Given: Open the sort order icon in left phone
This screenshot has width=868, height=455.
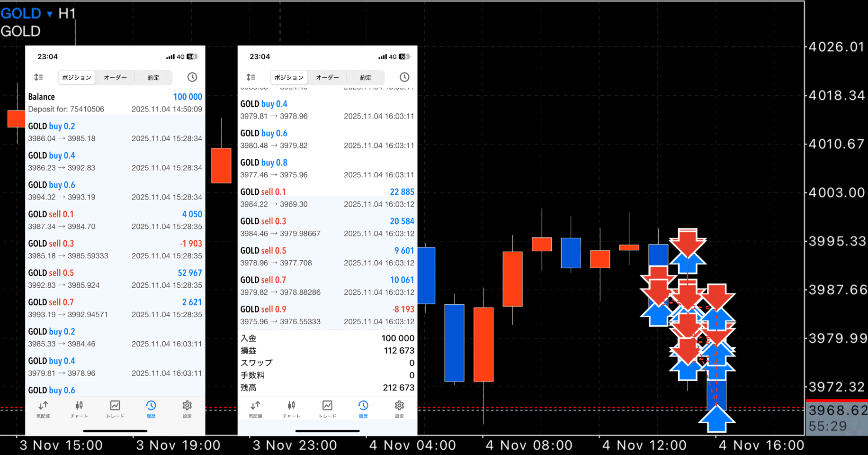Looking at the screenshot, I should (38, 77).
